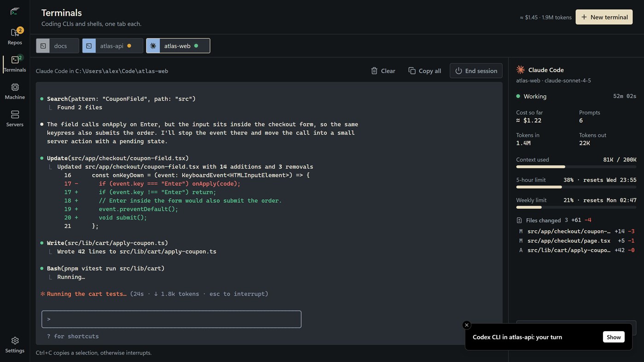Open Settings from the sidebar
644x362 pixels.
click(x=15, y=345)
